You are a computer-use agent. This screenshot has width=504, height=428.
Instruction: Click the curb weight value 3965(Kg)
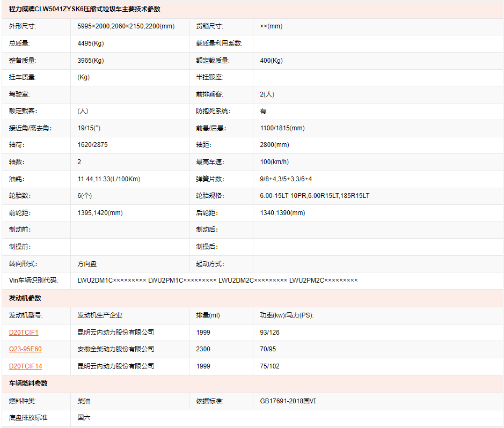91,61
